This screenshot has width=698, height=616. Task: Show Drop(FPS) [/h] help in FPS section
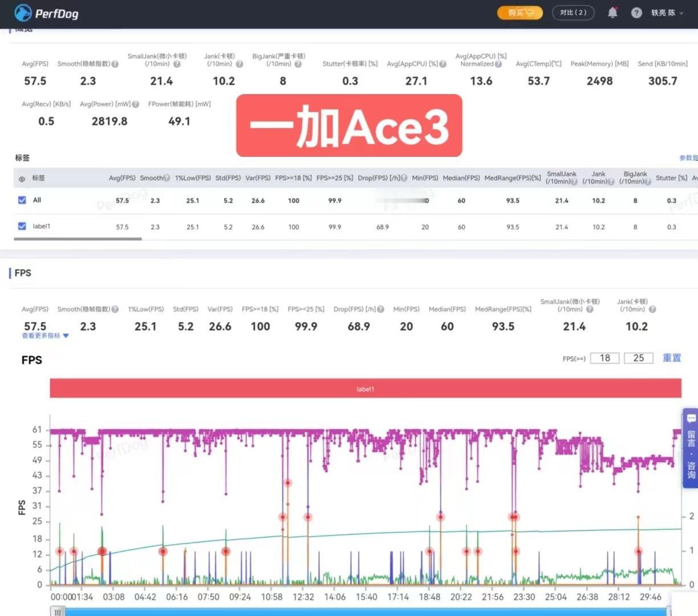click(x=380, y=309)
